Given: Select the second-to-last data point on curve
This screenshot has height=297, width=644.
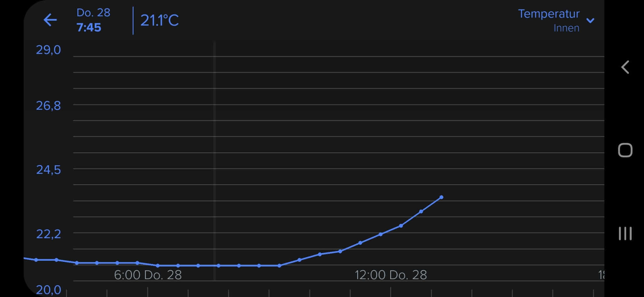Looking at the screenshot, I should [421, 212].
